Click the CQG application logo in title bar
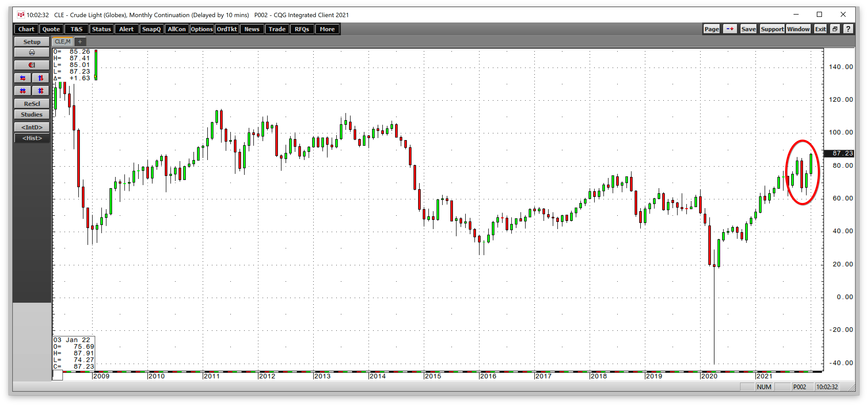Viewport: 868px width, 406px height. click(20, 15)
